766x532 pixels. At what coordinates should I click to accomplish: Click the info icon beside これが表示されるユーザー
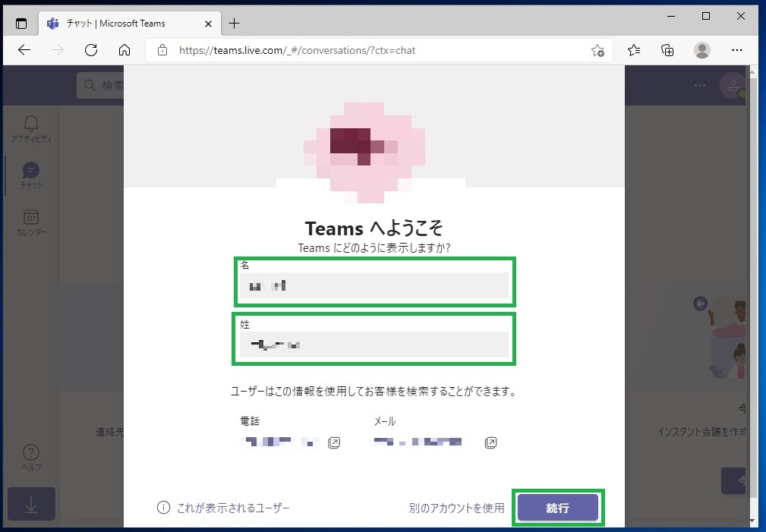pos(164,508)
